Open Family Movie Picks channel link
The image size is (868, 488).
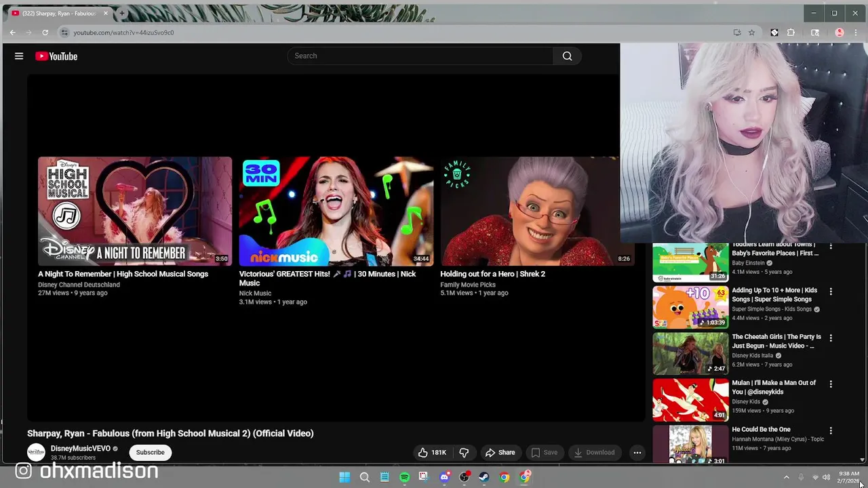468,285
